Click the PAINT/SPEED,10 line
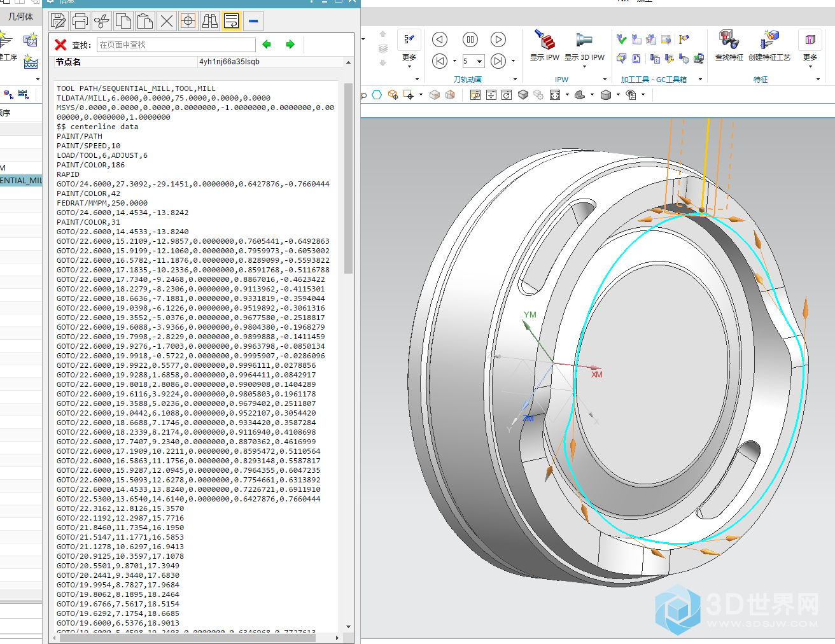The width and height of the screenshot is (835, 644). [x=88, y=146]
